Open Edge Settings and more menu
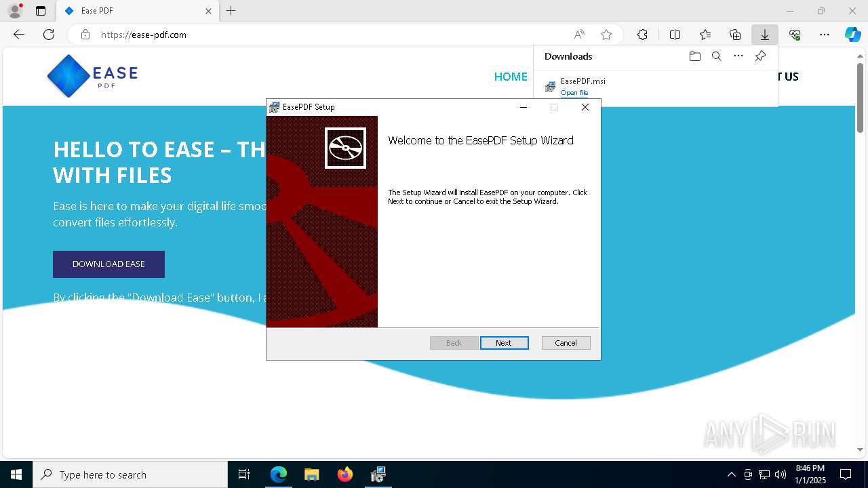Viewport: 868px width, 488px height. (x=825, y=35)
